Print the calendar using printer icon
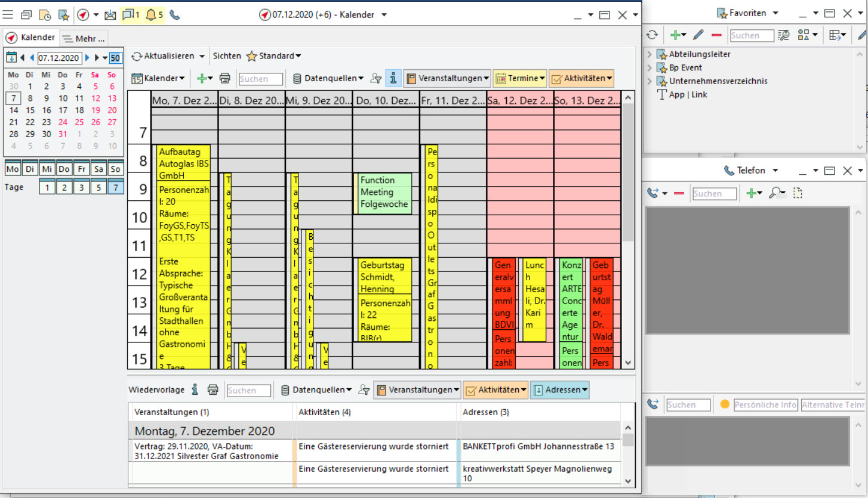This screenshot has height=498, width=868. 225,78
